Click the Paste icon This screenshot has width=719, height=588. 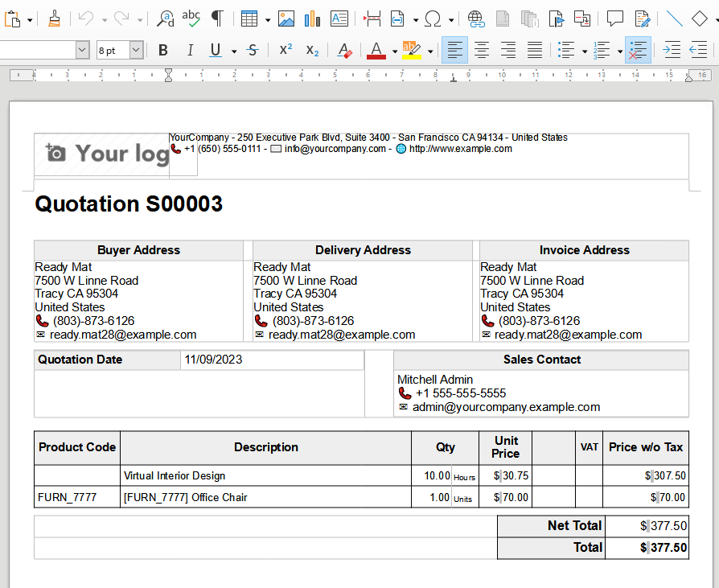pos(13,19)
